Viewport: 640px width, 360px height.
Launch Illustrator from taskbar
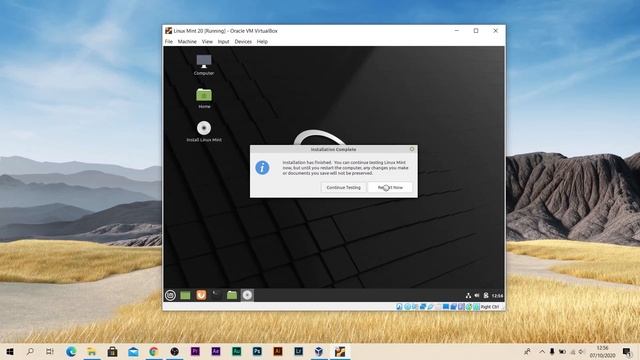coord(278,351)
